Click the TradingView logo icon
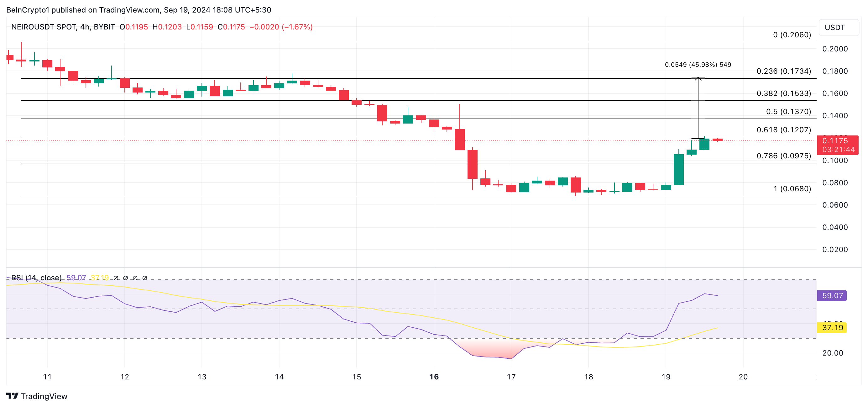868x407 pixels. (x=12, y=395)
